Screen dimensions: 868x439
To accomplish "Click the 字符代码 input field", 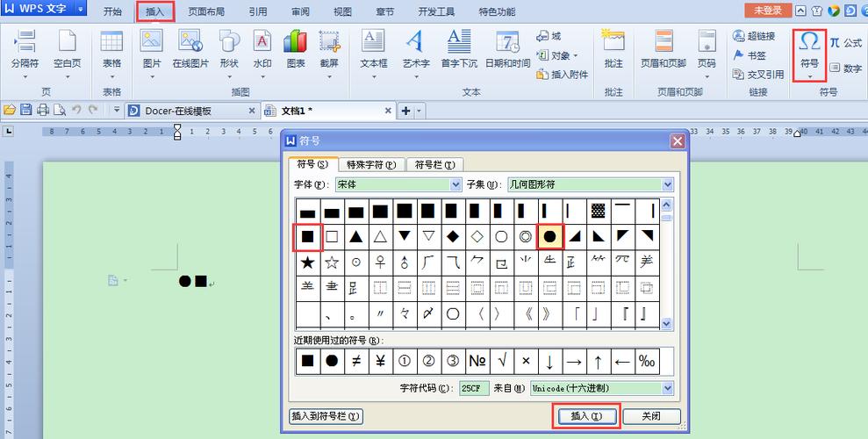I will click(475, 388).
